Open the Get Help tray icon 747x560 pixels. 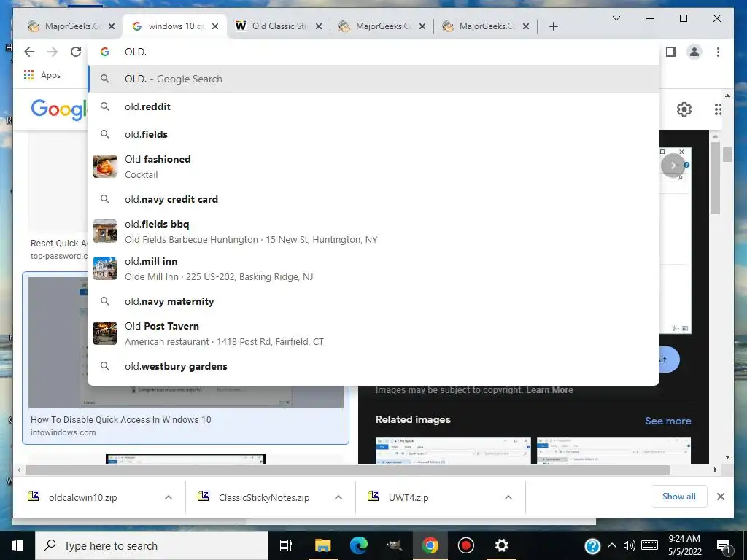[592, 546]
